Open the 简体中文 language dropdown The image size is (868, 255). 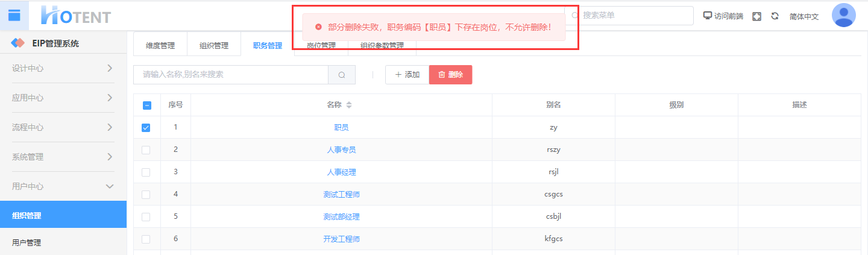click(804, 16)
